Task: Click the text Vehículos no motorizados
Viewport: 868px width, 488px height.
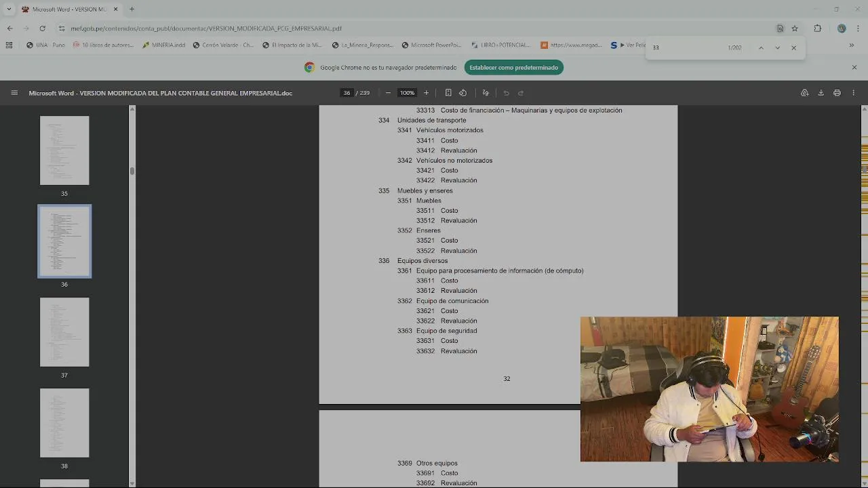Action: pyautogui.click(x=454, y=161)
